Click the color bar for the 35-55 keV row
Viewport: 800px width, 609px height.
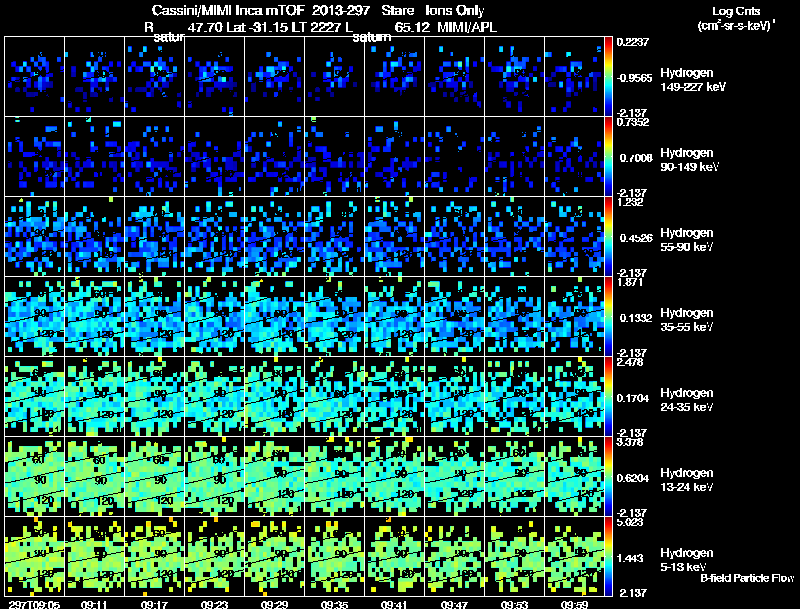[x=608, y=316]
